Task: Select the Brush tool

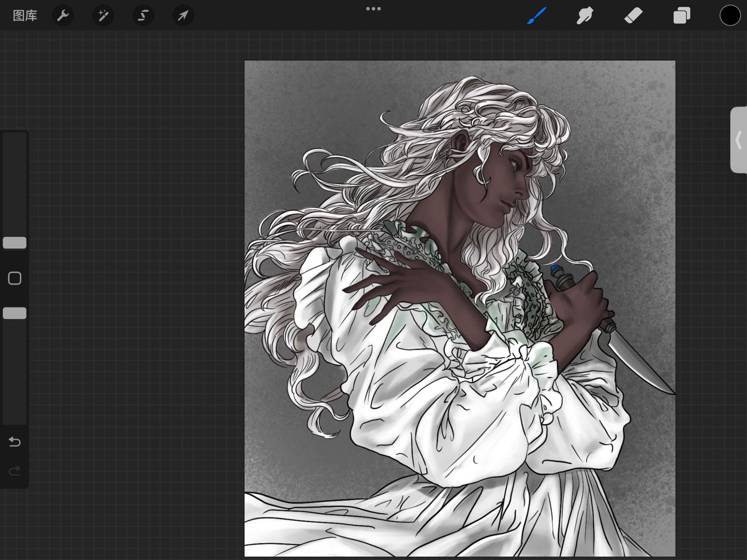Action: pyautogui.click(x=537, y=16)
